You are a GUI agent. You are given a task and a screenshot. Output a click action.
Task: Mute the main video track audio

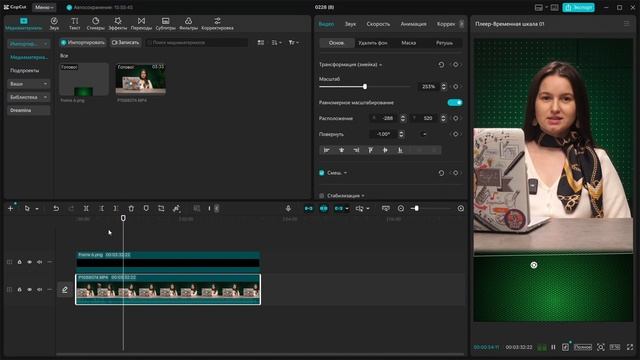point(40,290)
